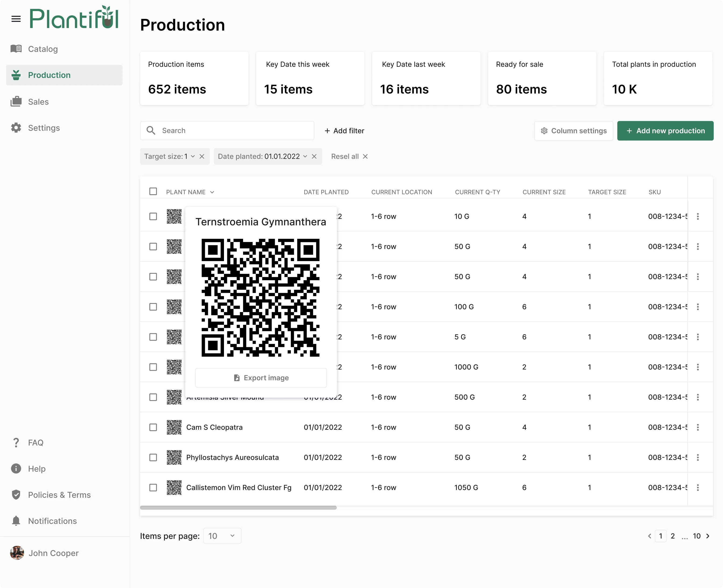Select the Catalog book icon in sidebar
Viewport: 723px width, 588px height.
click(16, 49)
